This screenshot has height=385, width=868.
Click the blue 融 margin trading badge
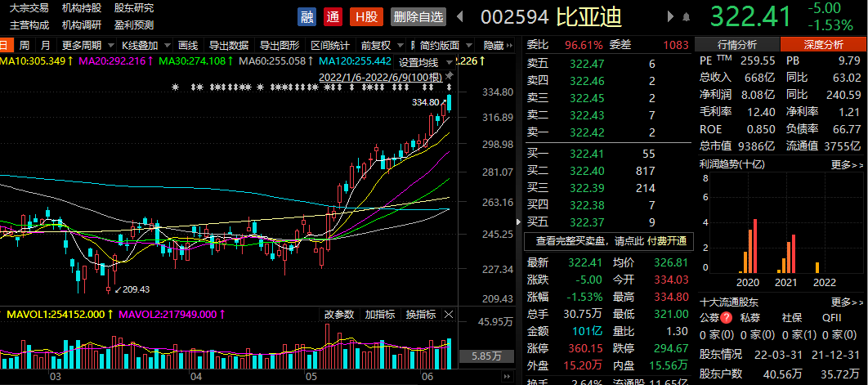coord(306,17)
